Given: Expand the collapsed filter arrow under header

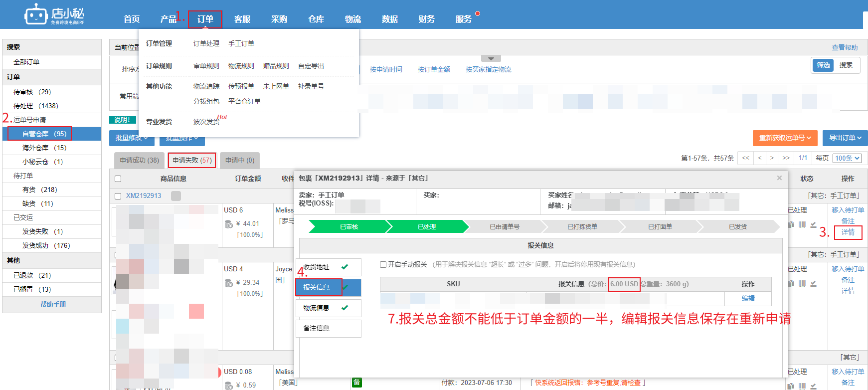Looking at the screenshot, I should pyautogui.click(x=491, y=58).
